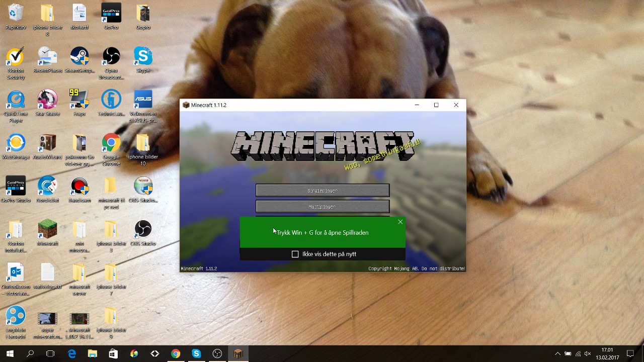Open the Gopro folder on desktop
This screenshot has width=644, height=362.
pyautogui.click(x=143, y=17)
